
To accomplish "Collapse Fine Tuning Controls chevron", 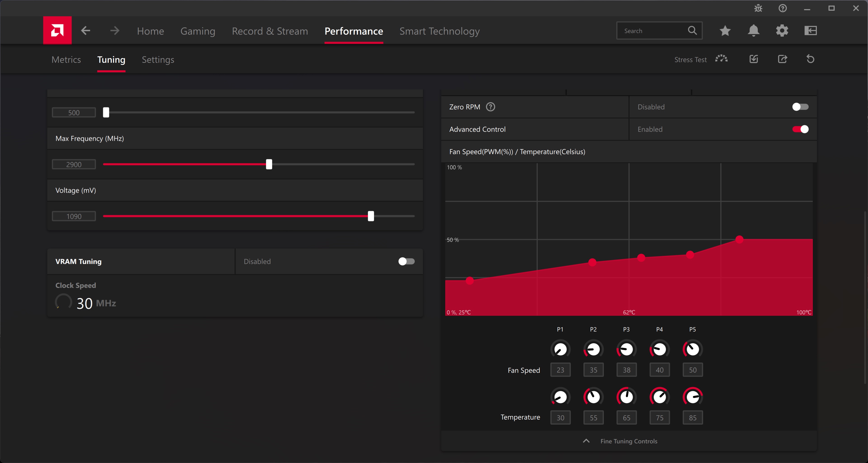I will pyautogui.click(x=586, y=441).
